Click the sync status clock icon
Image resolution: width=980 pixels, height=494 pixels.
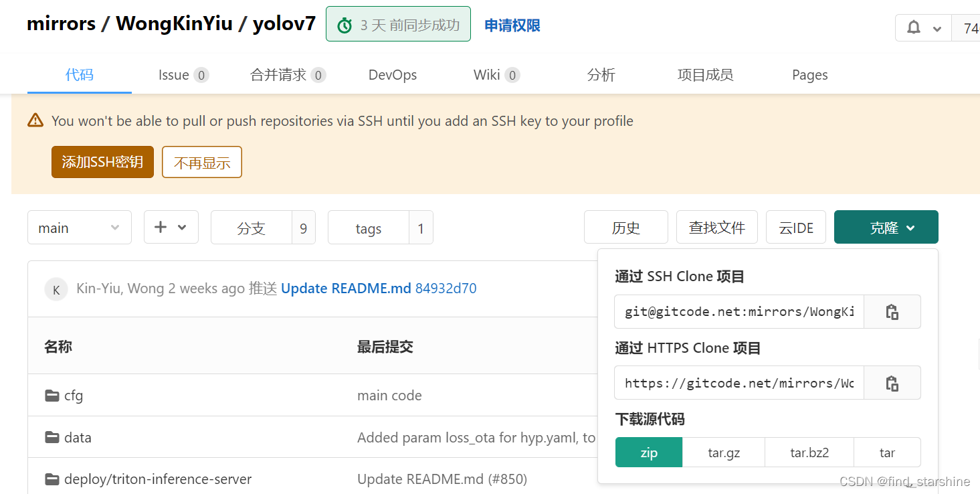pos(345,25)
